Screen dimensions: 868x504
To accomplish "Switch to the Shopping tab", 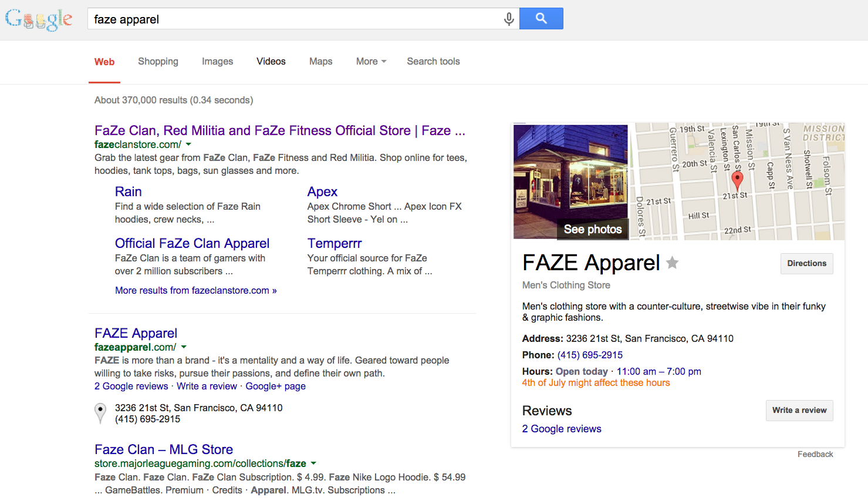I will tap(158, 62).
